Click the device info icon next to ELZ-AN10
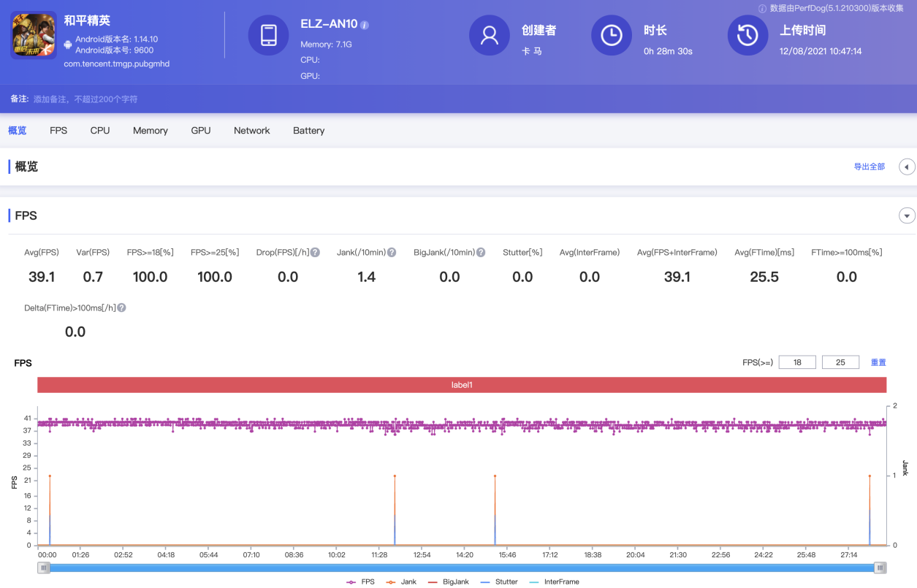This screenshot has width=917, height=588. tap(365, 25)
